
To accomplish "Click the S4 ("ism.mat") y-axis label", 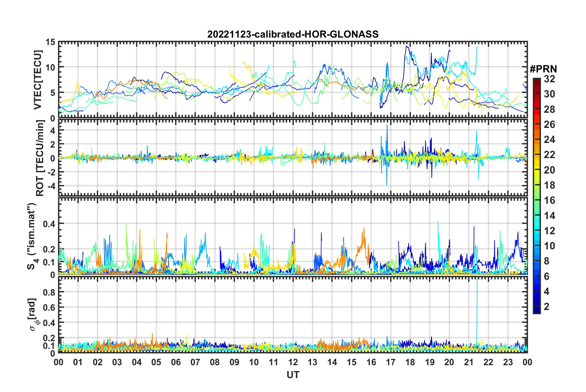I will pyautogui.click(x=32, y=236).
